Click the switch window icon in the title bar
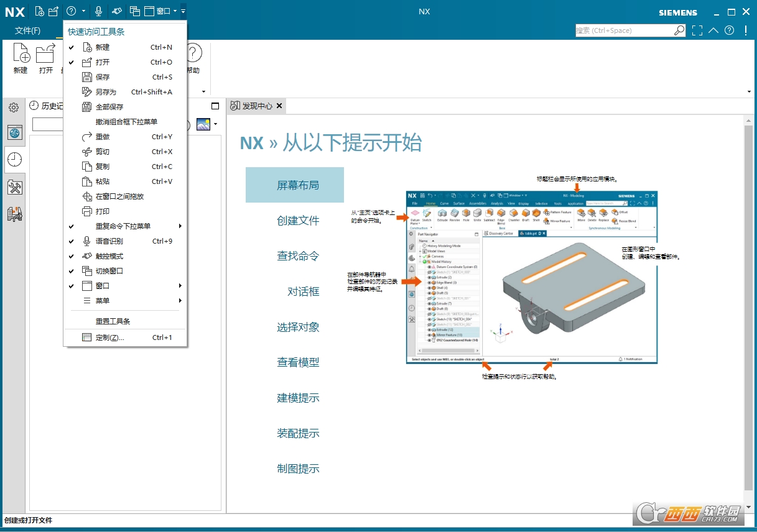Image resolution: width=757 pixels, height=532 pixels. coord(134,11)
